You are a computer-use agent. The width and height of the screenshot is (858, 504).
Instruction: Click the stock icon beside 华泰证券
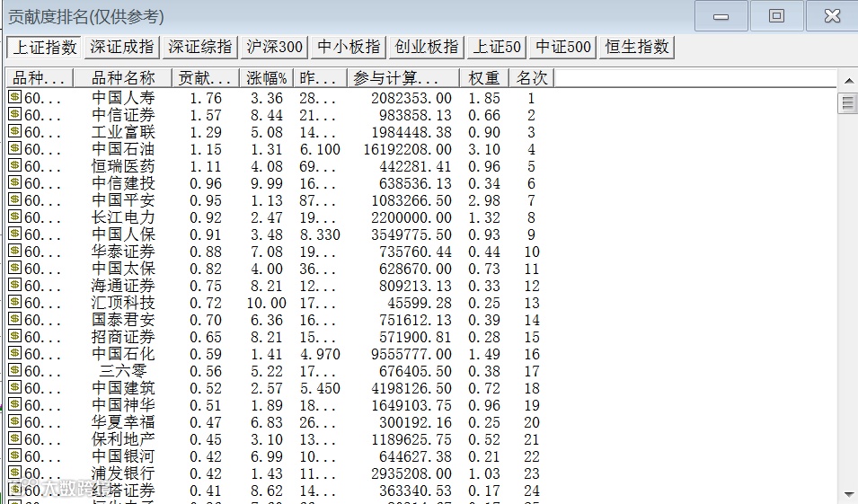click(14, 251)
